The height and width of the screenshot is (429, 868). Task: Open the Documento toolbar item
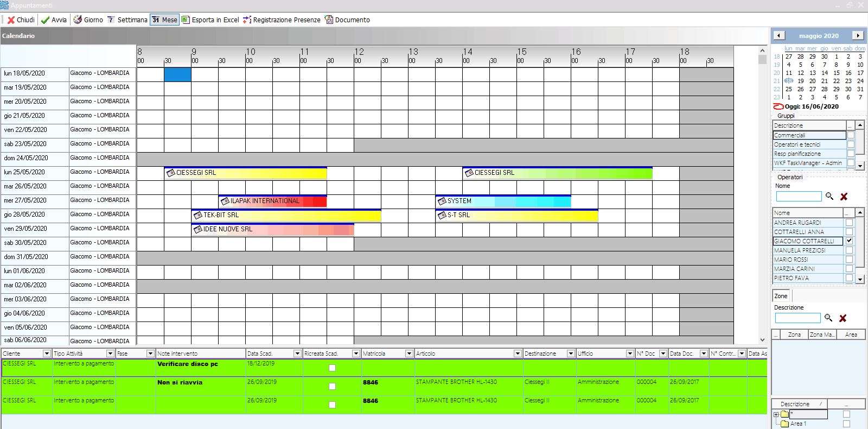[347, 20]
